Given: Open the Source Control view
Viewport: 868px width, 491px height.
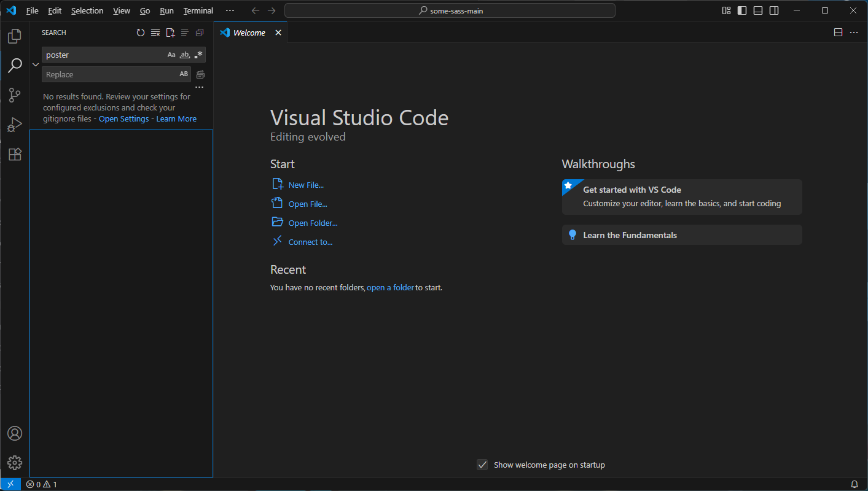Looking at the screenshot, I should [x=15, y=95].
